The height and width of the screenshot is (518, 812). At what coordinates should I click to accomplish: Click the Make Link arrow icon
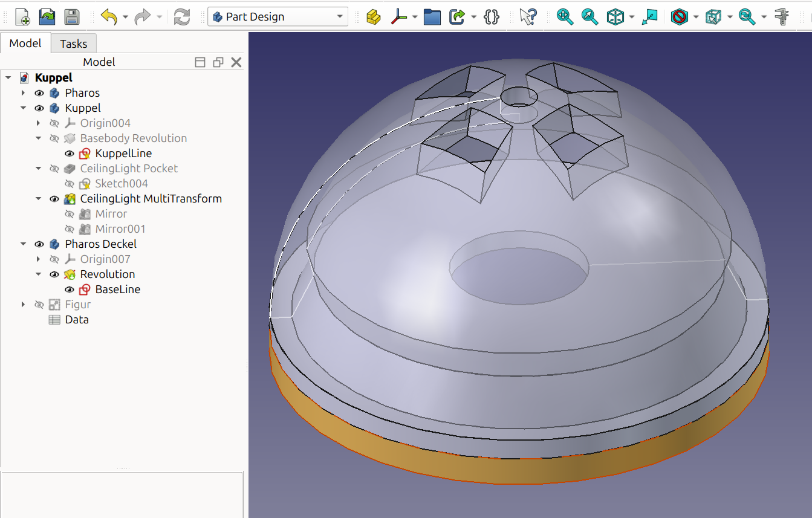pos(457,17)
